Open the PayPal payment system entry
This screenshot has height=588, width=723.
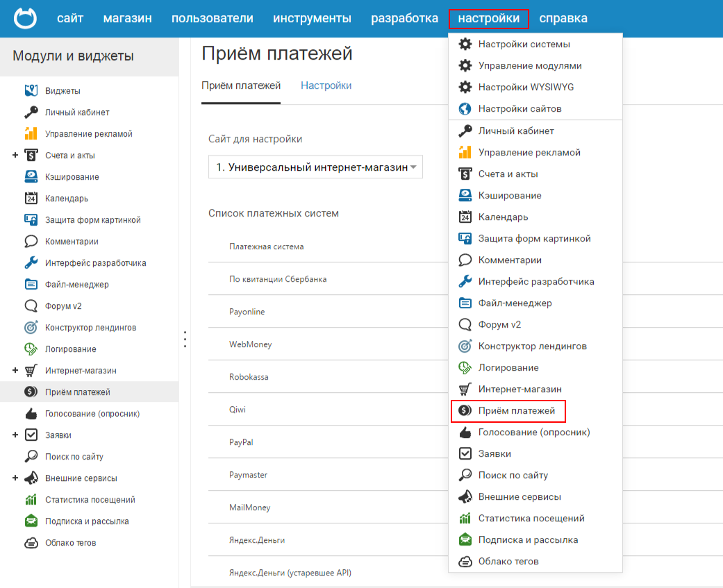pyautogui.click(x=241, y=442)
